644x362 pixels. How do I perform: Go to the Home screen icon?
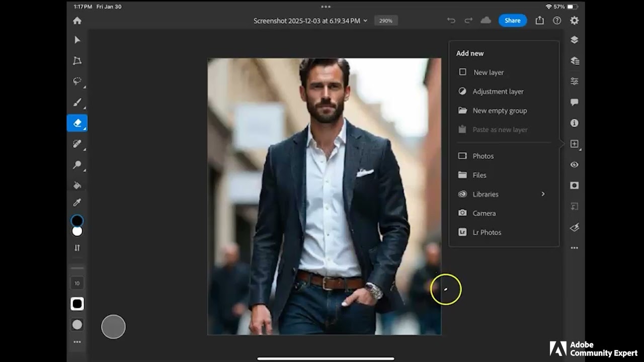[x=77, y=21]
